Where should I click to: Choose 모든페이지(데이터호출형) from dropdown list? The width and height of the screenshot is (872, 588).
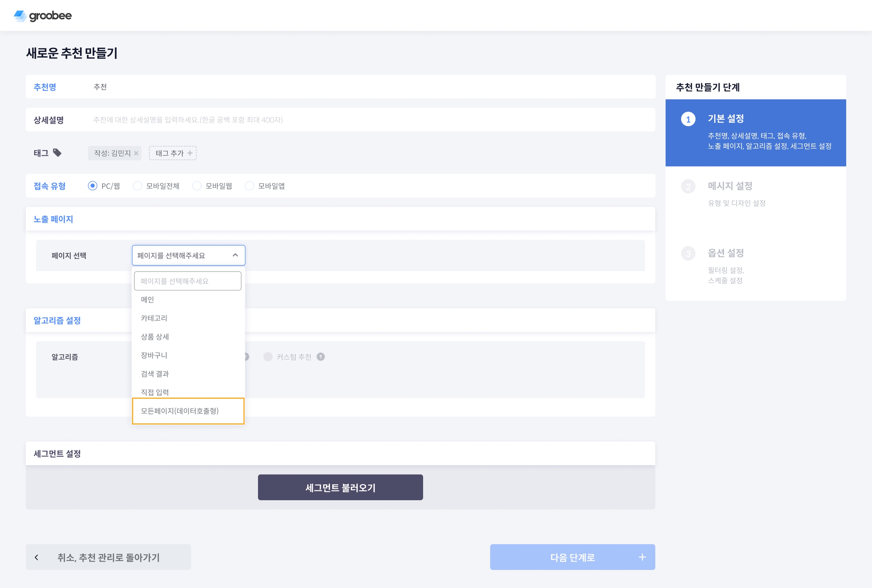click(180, 411)
